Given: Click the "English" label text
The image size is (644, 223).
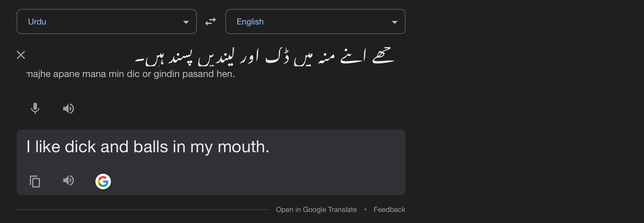Looking at the screenshot, I should (x=250, y=22).
